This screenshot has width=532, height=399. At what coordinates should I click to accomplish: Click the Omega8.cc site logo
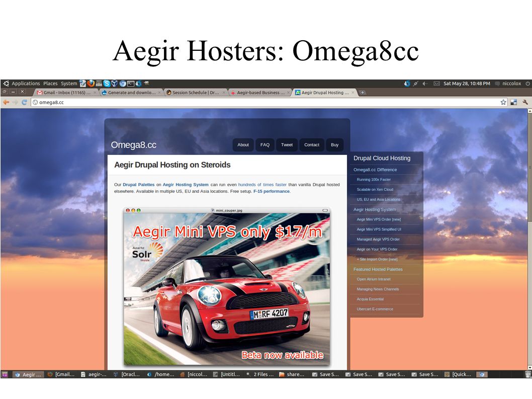(x=133, y=145)
